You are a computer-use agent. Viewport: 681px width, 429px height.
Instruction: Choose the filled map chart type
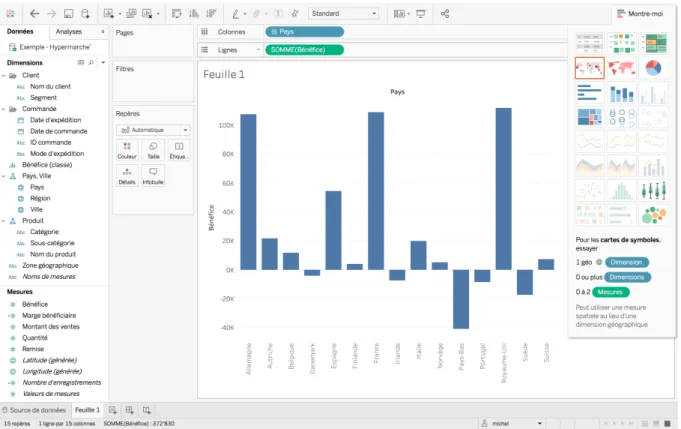pos(621,68)
